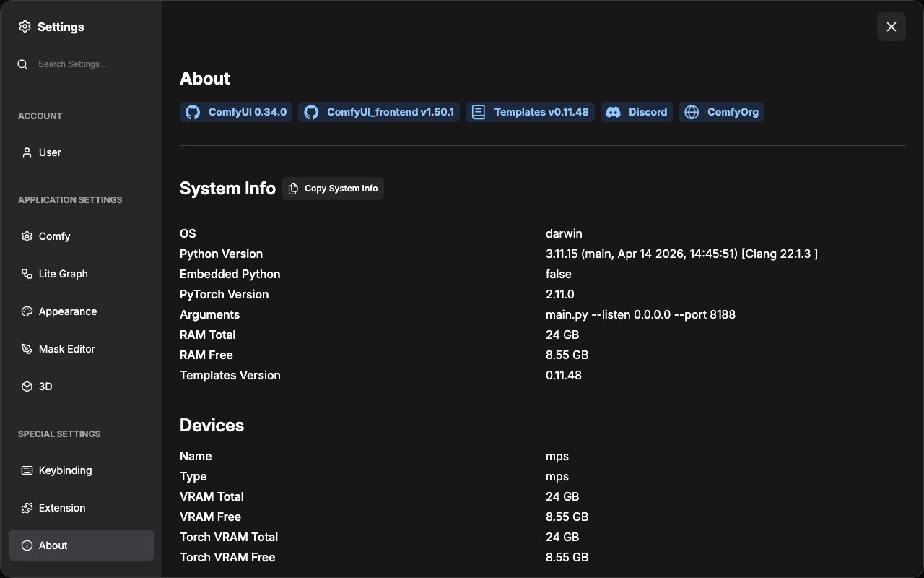
Task: Click the search magnifier icon
Action: pyautogui.click(x=23, y=64)
